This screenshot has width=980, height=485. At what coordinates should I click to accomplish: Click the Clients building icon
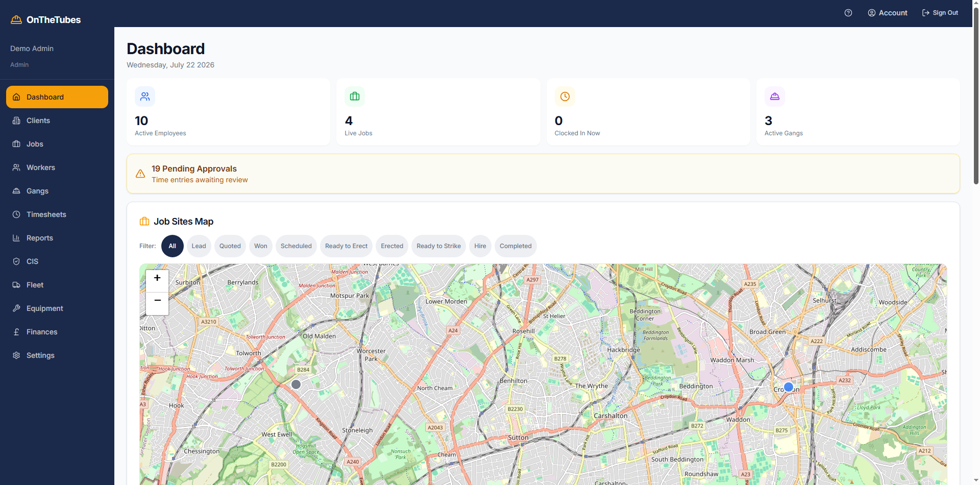pyautogui.click(x=16, y=120)
